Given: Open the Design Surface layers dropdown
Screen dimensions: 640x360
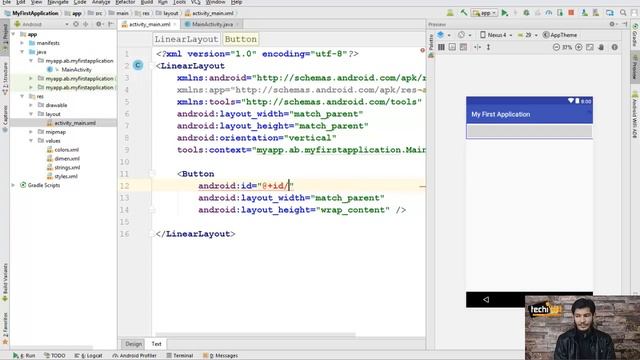Looking at the screenshot, I should pyautogui.click(x=443, y=35).
